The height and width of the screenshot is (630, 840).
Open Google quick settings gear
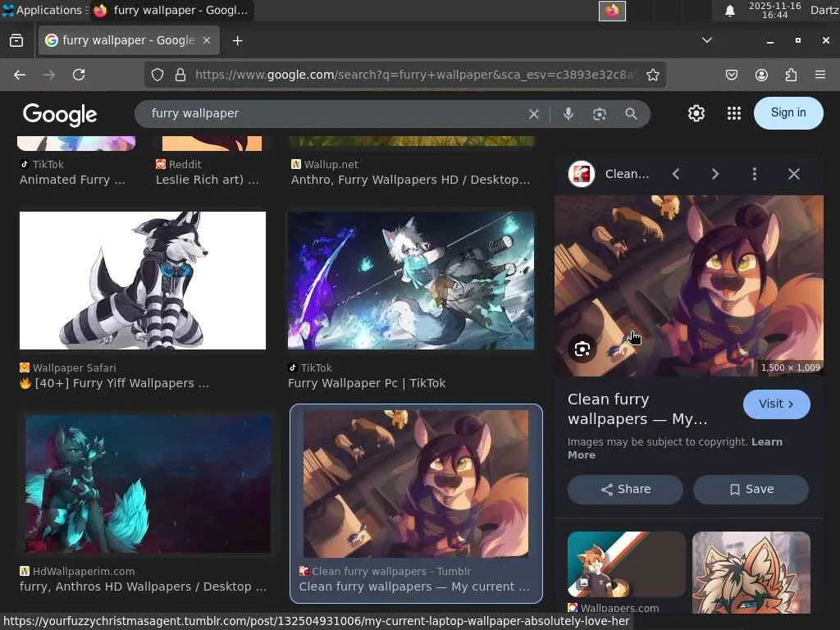(696, 113)
